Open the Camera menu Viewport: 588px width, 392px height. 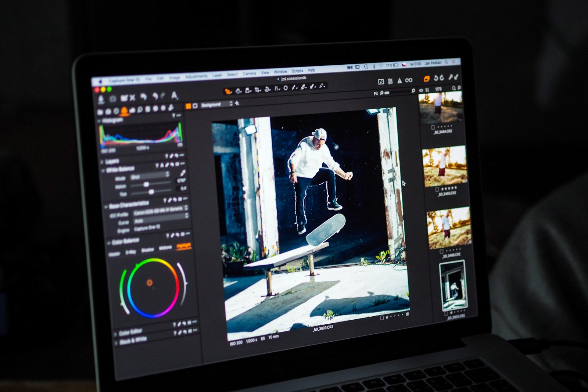click(x=249, y=73)
